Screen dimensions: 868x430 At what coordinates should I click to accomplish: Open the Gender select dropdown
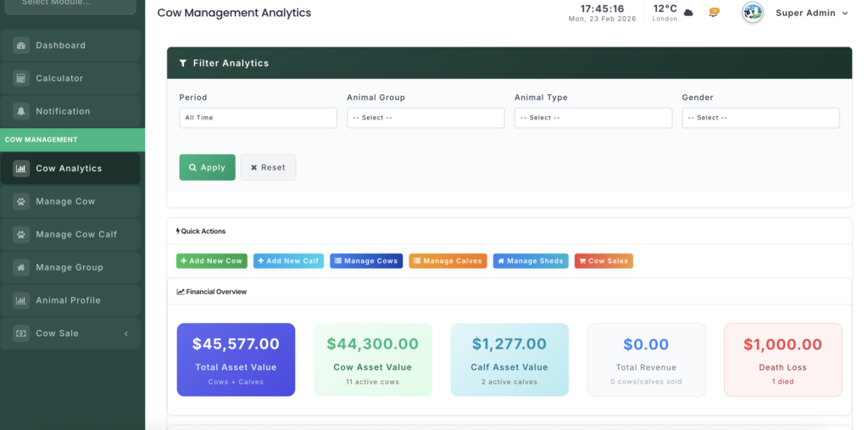pos(760,118)
